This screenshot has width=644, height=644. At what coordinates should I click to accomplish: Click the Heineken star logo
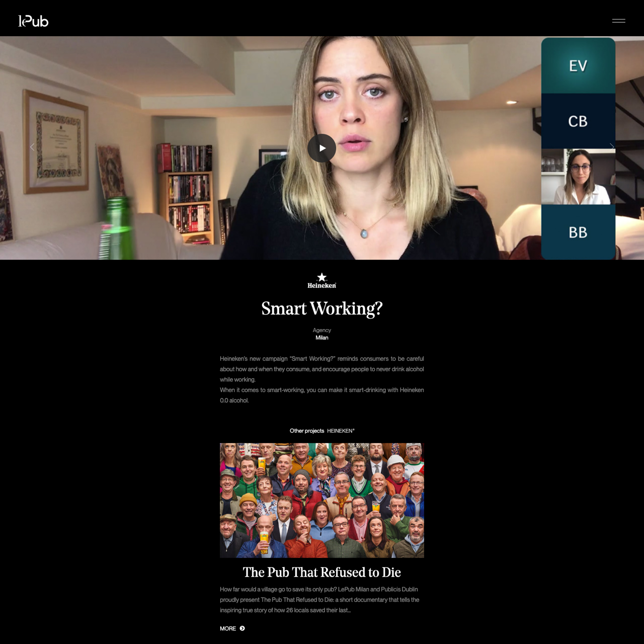[322, 281]
